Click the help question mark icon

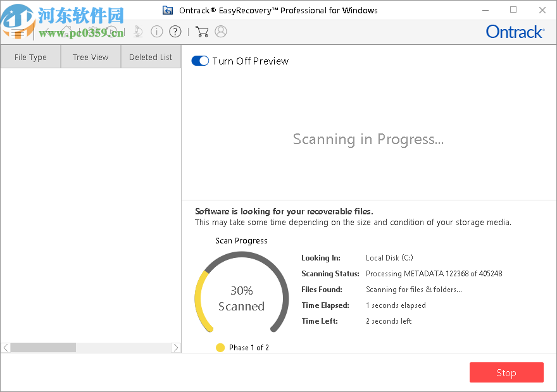pos(175,32)
